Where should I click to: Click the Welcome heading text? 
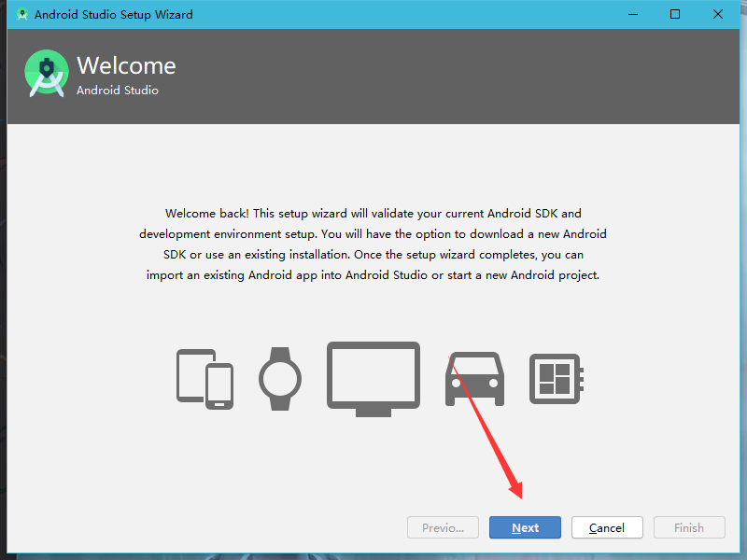(x=126, y=65)
